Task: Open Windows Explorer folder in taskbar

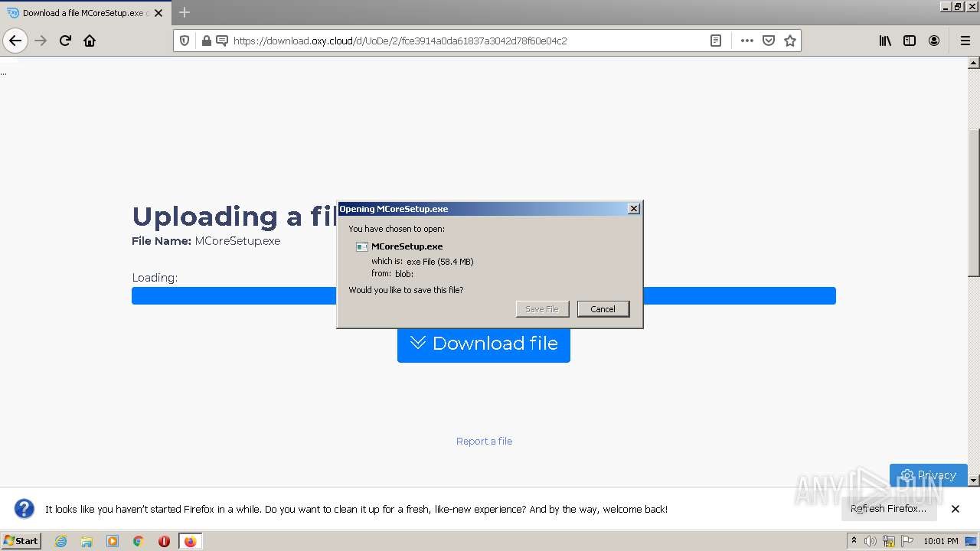Action: pyautogui.click(x=87, y=541)
